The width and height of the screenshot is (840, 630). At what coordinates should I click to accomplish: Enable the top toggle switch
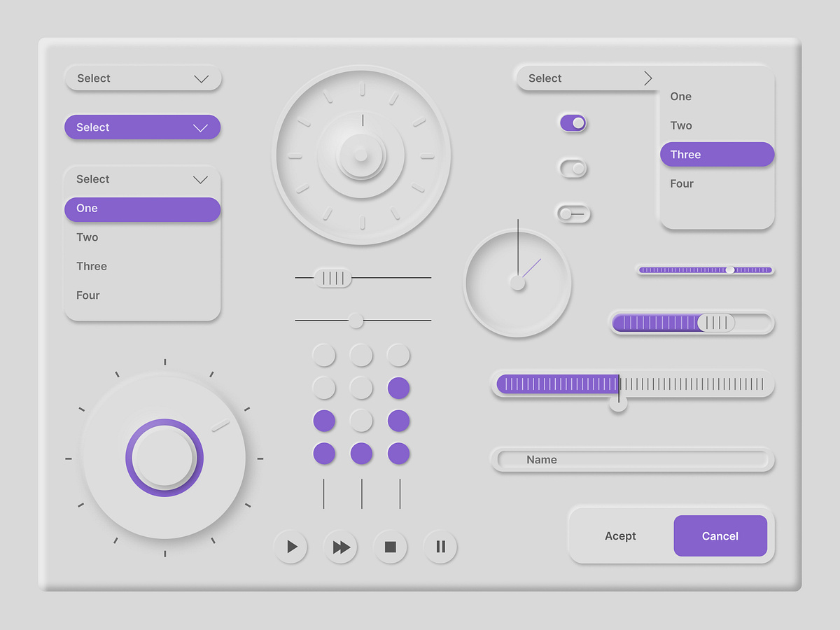(x=573, y=122)
